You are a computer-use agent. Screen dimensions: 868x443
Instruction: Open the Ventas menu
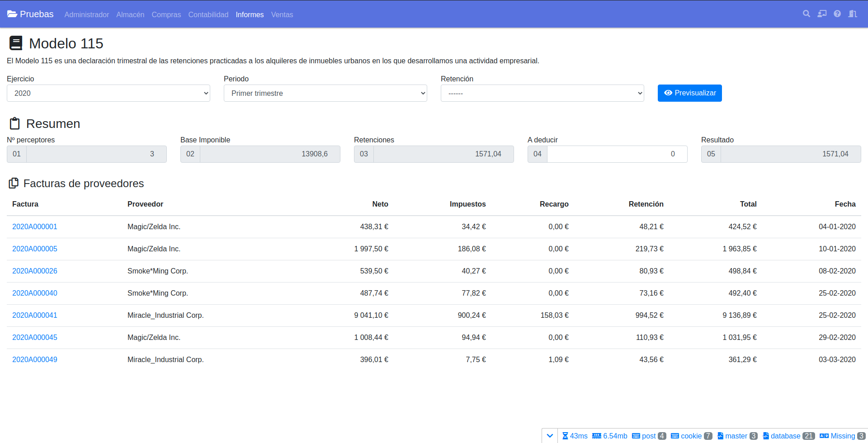click(282, 14)
